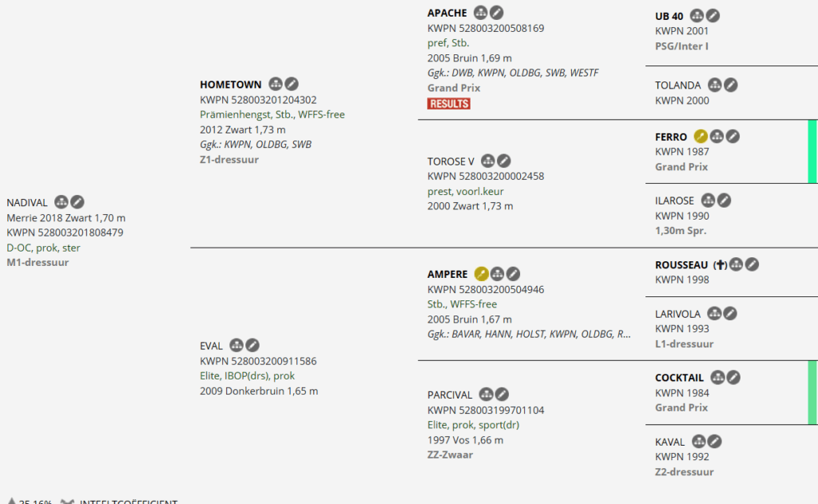This screenshot has width=818, height=504.
Task: Click the gold icon beside AMPERE
Action: point(481,274)
